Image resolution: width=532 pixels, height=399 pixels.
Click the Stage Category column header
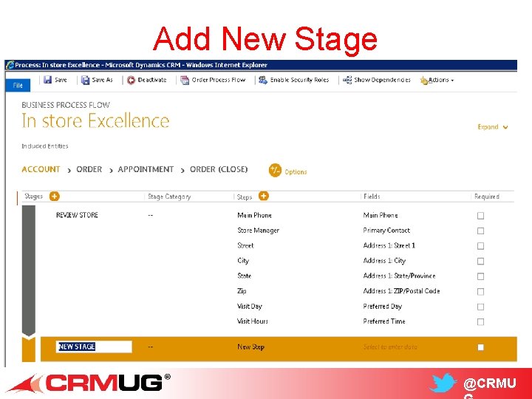tap(169, 197)
